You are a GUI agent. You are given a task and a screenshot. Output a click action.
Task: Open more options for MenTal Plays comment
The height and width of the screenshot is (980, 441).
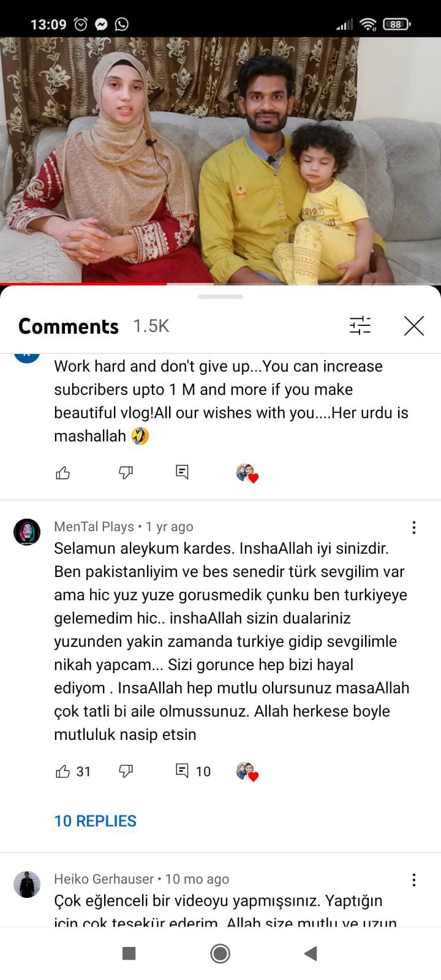[x=414, y=527]
